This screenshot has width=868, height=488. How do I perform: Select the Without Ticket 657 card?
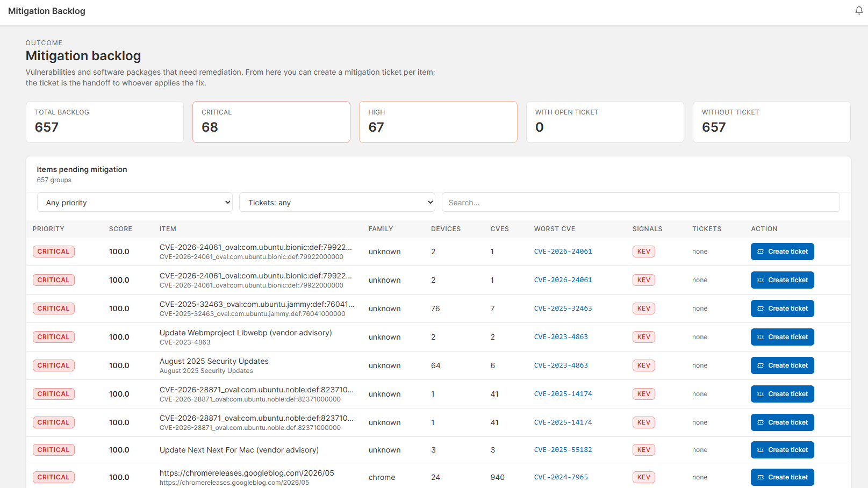(772, 122)
